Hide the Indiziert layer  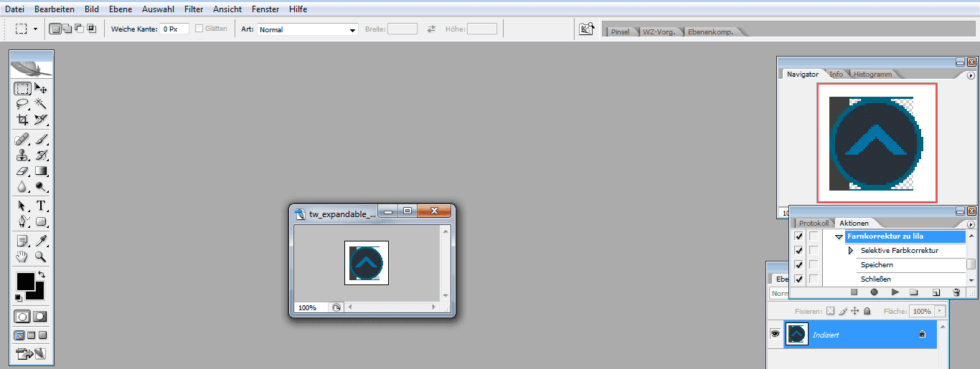[775, 335]
